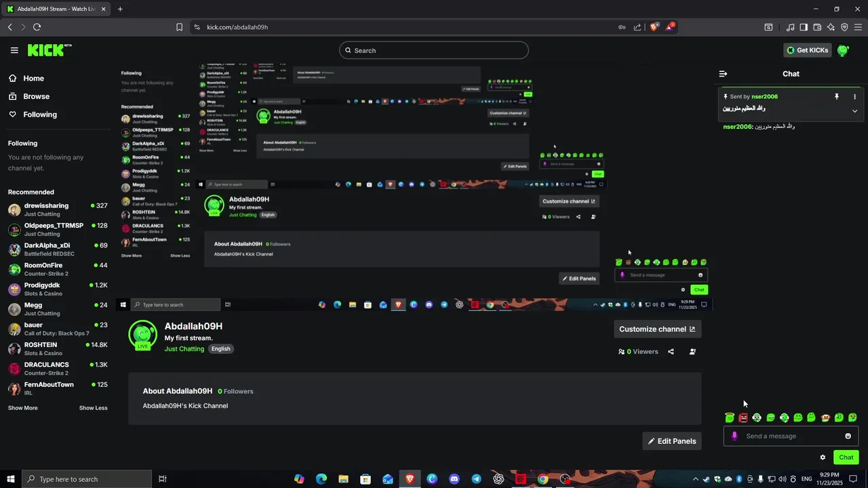Open drewissharing recommended channel

pyautogui.click(x=58, y=209)
